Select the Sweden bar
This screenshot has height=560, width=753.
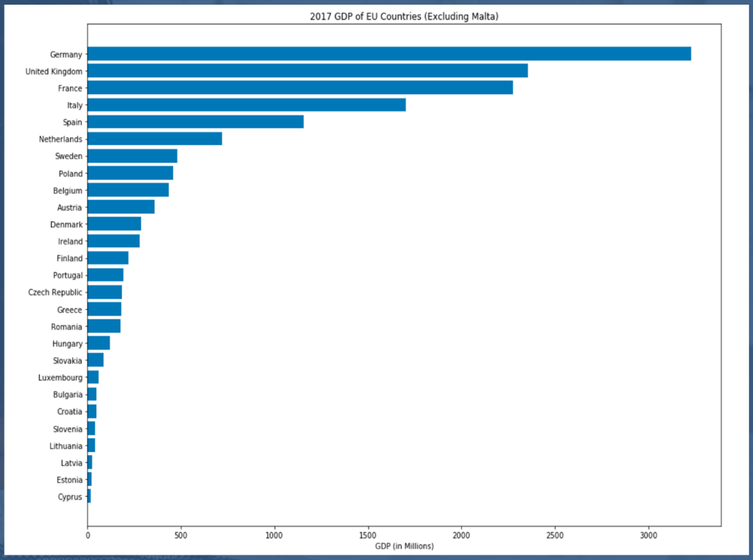pyautogui.click(x=132, y=156)
